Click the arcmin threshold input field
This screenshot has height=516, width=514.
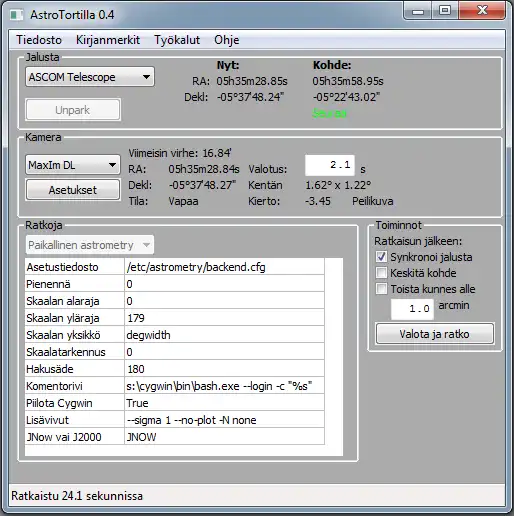point(412,309)
